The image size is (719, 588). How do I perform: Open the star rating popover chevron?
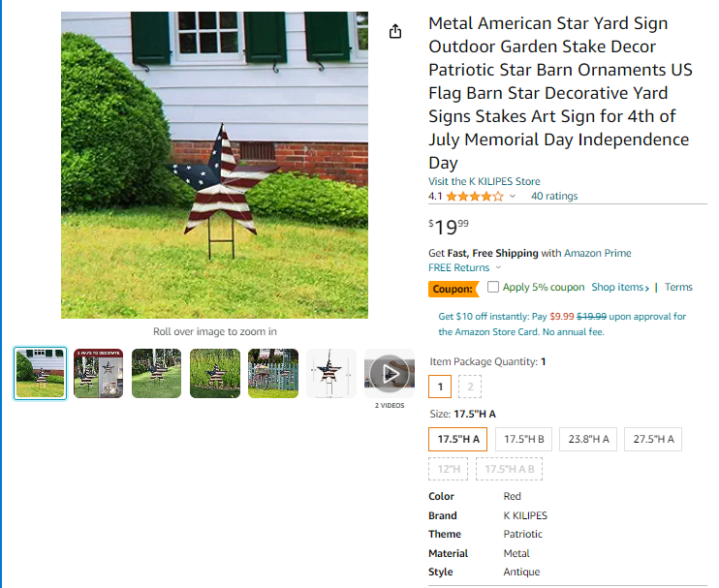[x=513, y=196]
